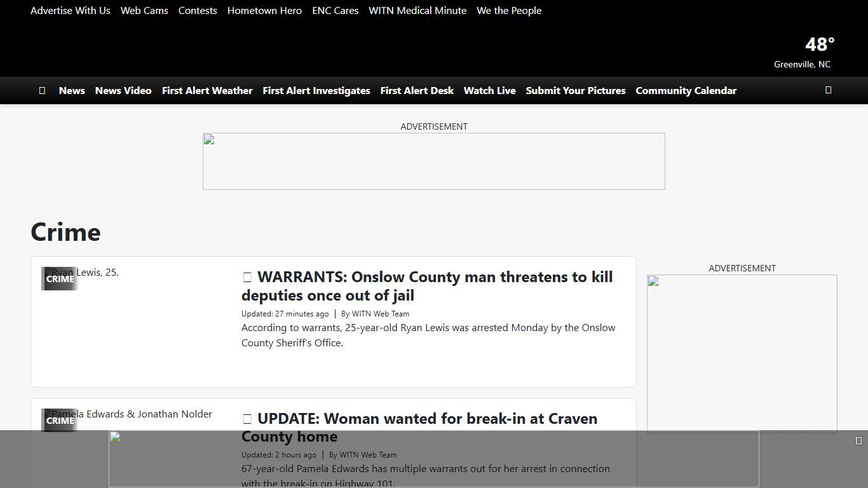Click the video icon beside WARRANTS headline

click(247, 277)
